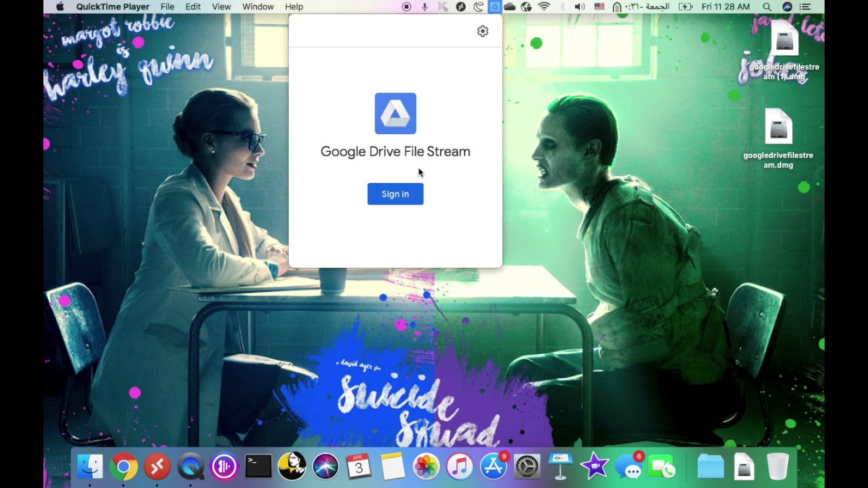Click the clock showing Fri 11 28 AM
Screen dimensions: 868x488
tap(726, 7)
